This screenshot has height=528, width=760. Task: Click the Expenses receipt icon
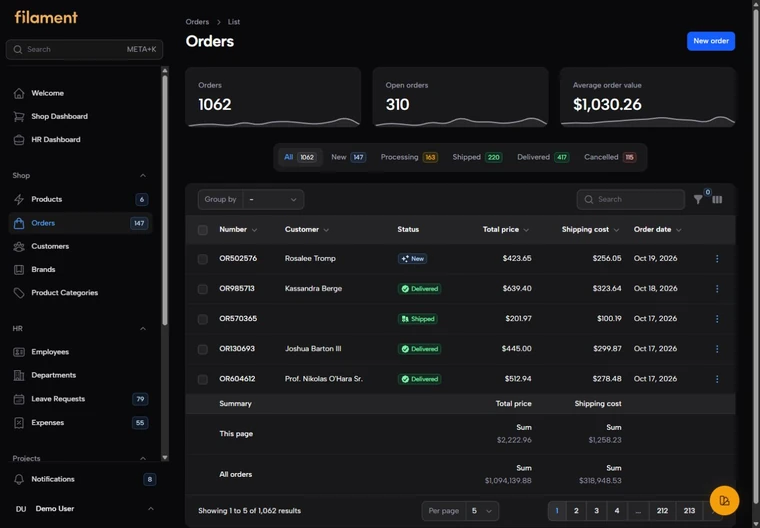19,423
